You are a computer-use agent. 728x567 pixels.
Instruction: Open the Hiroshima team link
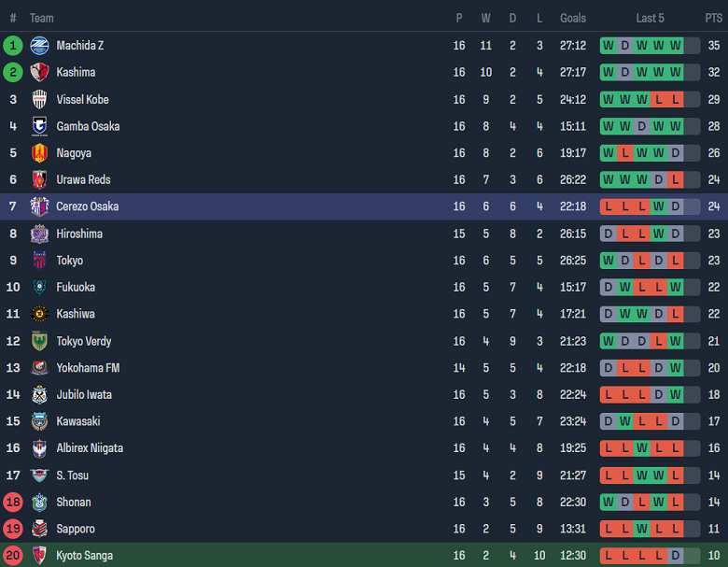coord(79,234)
